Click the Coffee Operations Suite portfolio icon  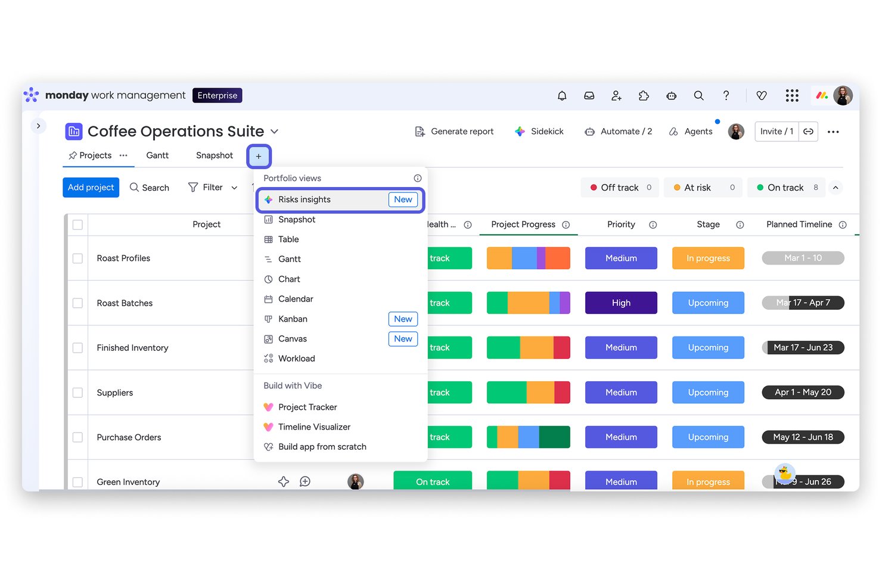pos(74,131)
